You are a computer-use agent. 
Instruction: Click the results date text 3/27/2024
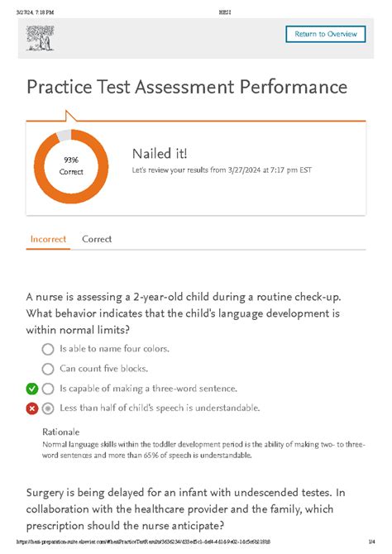[x=244, y=170]
